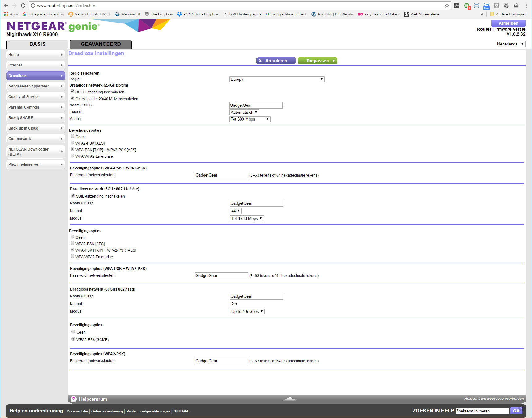Click the site info icon in address bar
532x418 pixels.
pyautogui.click(x=33, y=6)
